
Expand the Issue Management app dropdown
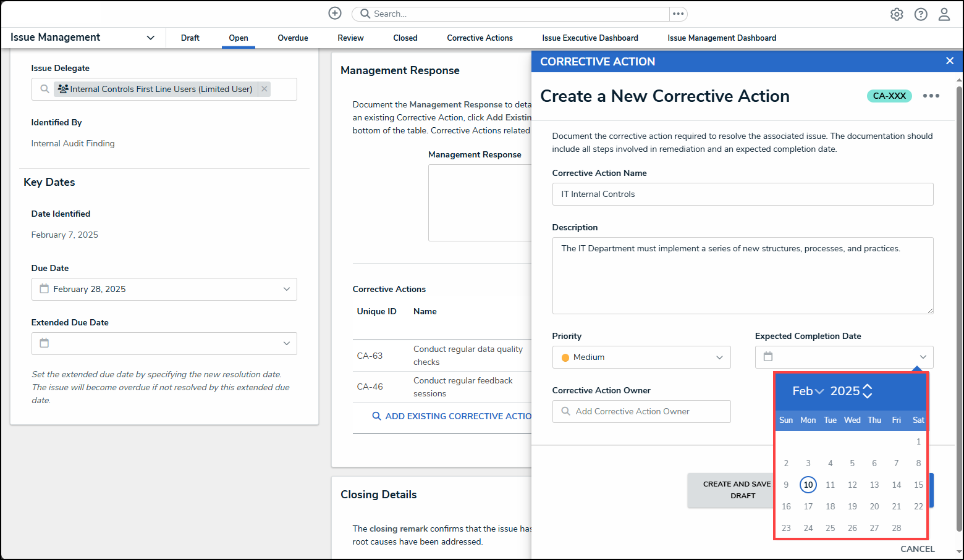150,38
